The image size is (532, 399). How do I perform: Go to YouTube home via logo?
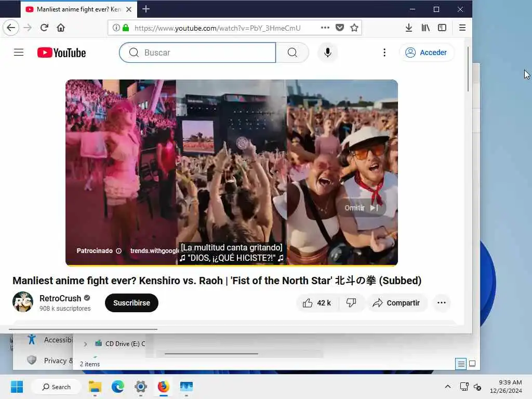pos(61,52)
